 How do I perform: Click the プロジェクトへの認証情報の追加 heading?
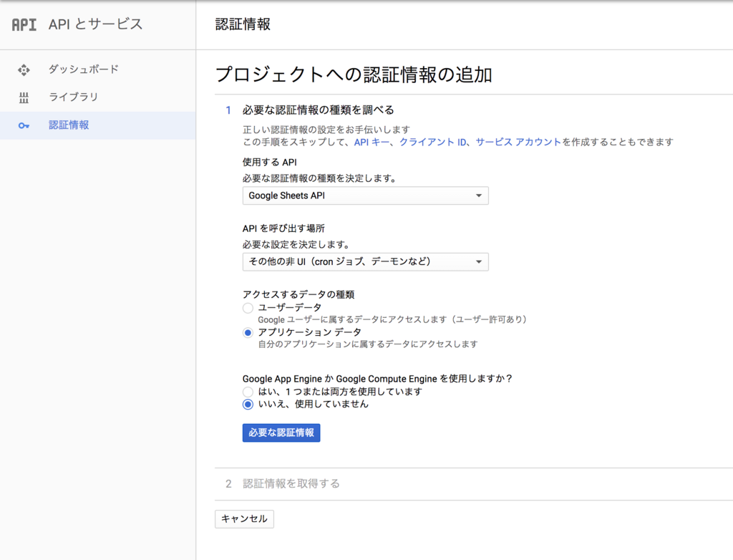tap(354, 74)
